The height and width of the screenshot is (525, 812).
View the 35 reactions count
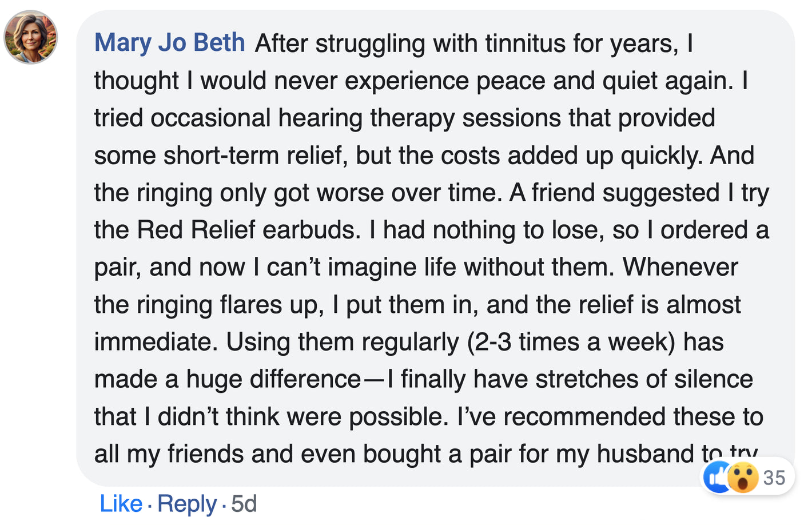point(774,478)
